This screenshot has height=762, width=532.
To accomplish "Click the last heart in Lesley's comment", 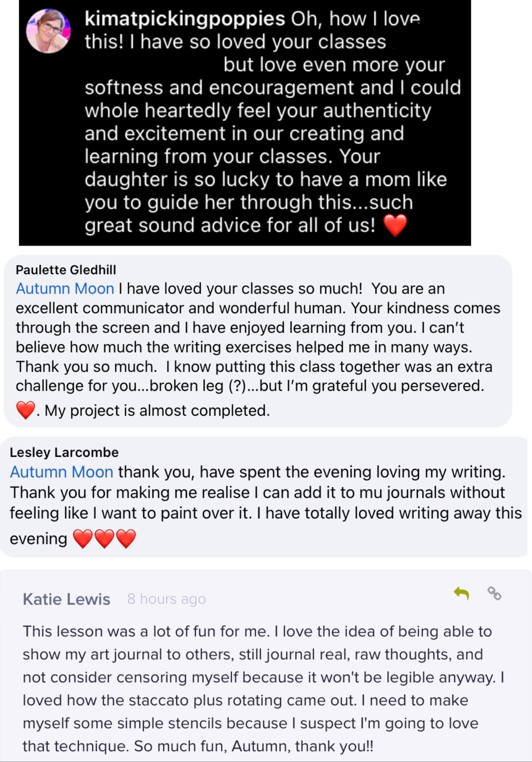I will coord(126,539).
